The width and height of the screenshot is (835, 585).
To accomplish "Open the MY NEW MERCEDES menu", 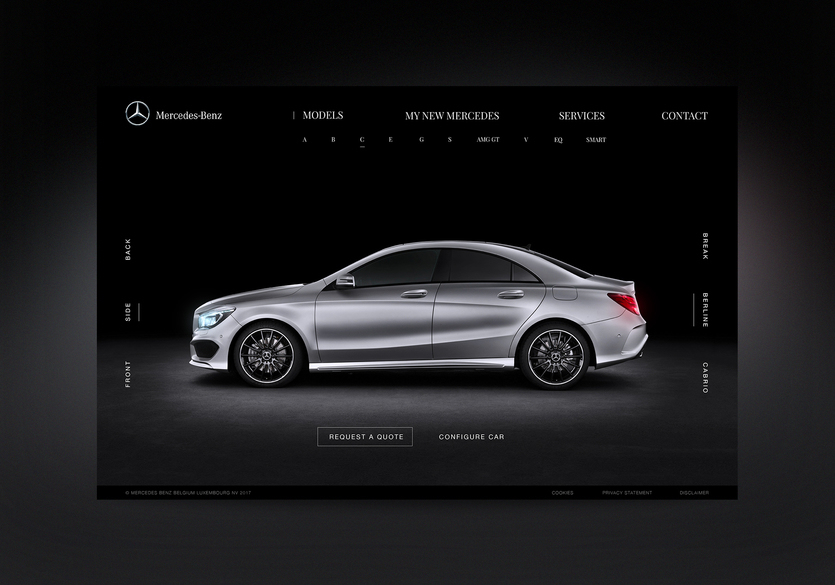I will [x=452, y=116].
